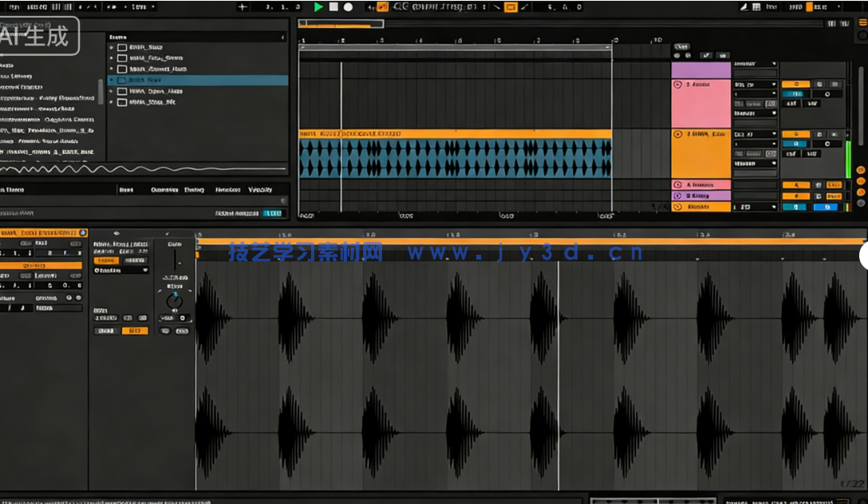Click the orange highlighted mode icon in the toolbar
The image size is (868, 504).
click(383, 6)
